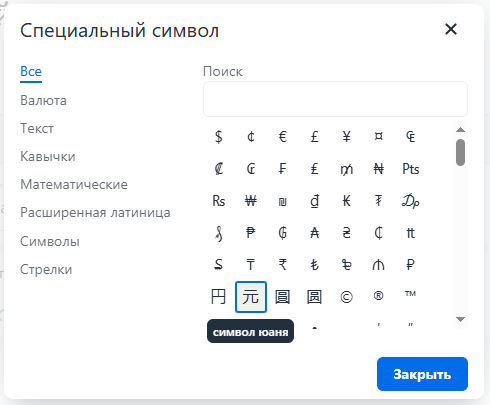This screenshot has width=490, height=405.
Task: Select the copyright © symbol
Action: click(347, 297)
